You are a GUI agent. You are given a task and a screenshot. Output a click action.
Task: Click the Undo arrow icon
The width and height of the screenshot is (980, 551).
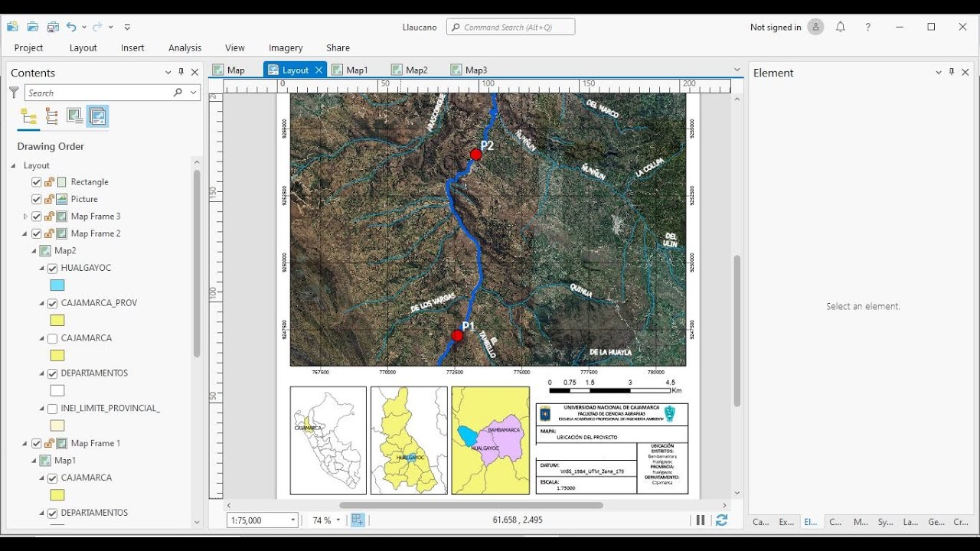[x=71, y=27]
